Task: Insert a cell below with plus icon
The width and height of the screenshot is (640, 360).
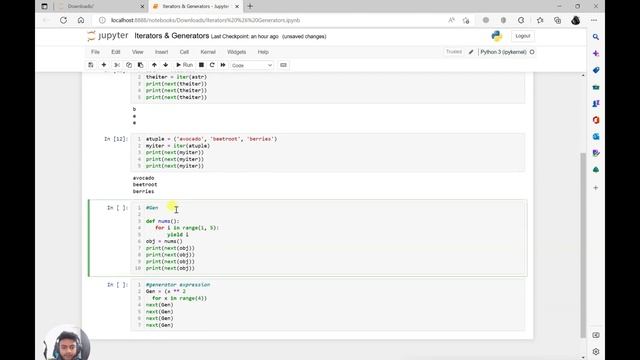Action: click(104, 65)
